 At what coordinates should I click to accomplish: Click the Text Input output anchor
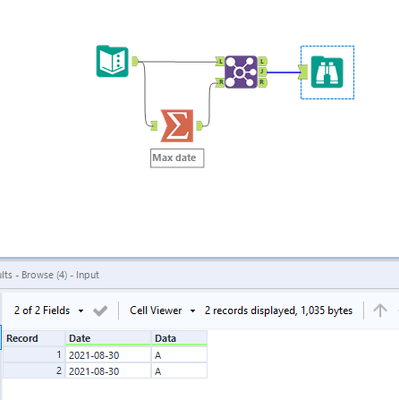click(x=135, y=61)
